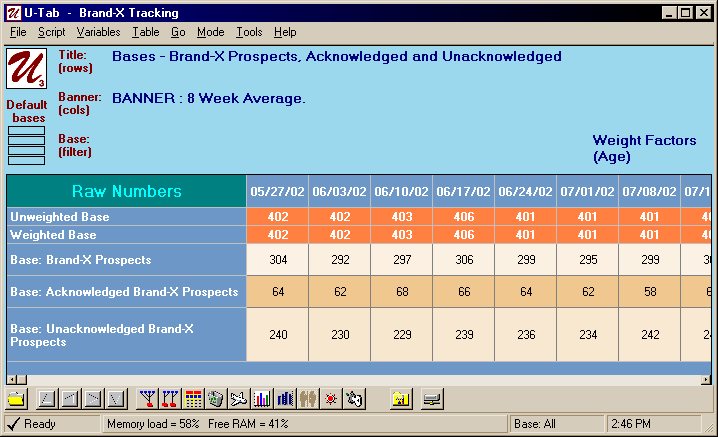Select the fourth Default bases box
Screen dimensions: 718x437
(27, 161)
